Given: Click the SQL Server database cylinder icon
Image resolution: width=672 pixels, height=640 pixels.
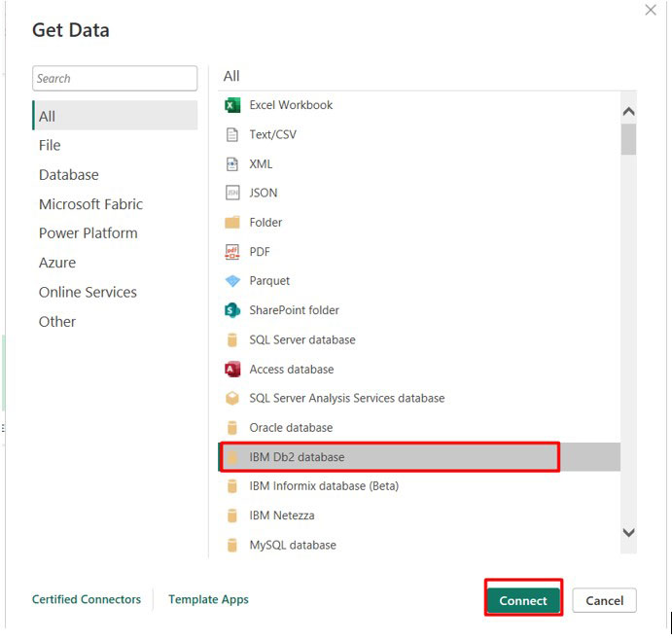Looking at the screenshot, I should coord(232,339).
